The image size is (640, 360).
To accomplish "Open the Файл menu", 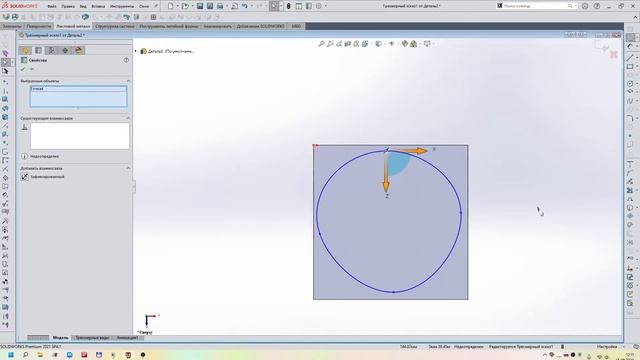I will click(52, 7).
